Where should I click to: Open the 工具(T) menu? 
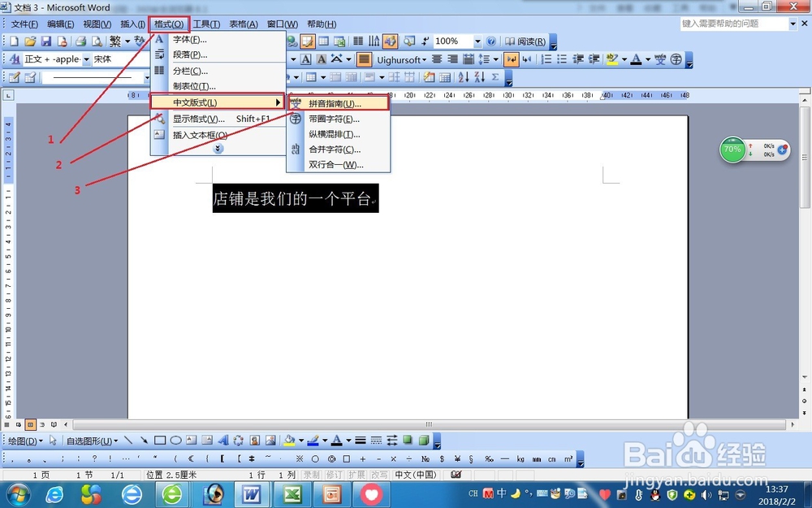pos(206,24)
